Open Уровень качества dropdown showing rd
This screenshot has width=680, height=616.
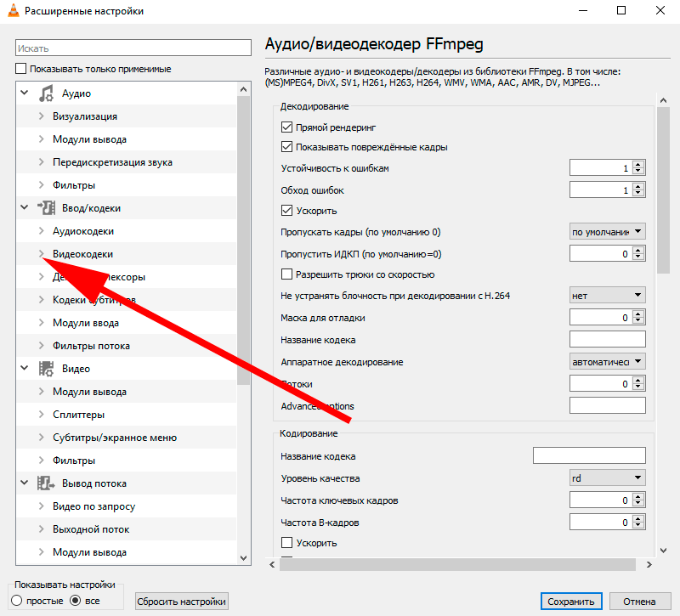tap(607, 478)
